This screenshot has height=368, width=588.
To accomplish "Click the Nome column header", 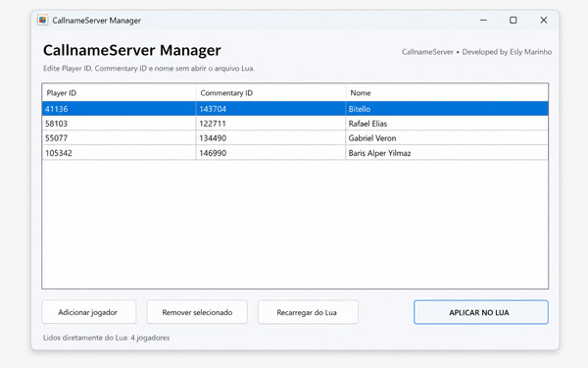I will point(447,93).
